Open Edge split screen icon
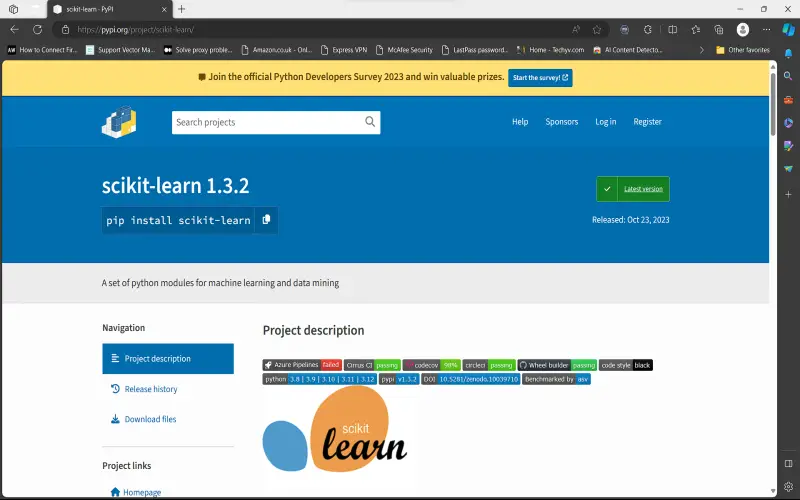 tap(672, 29)
